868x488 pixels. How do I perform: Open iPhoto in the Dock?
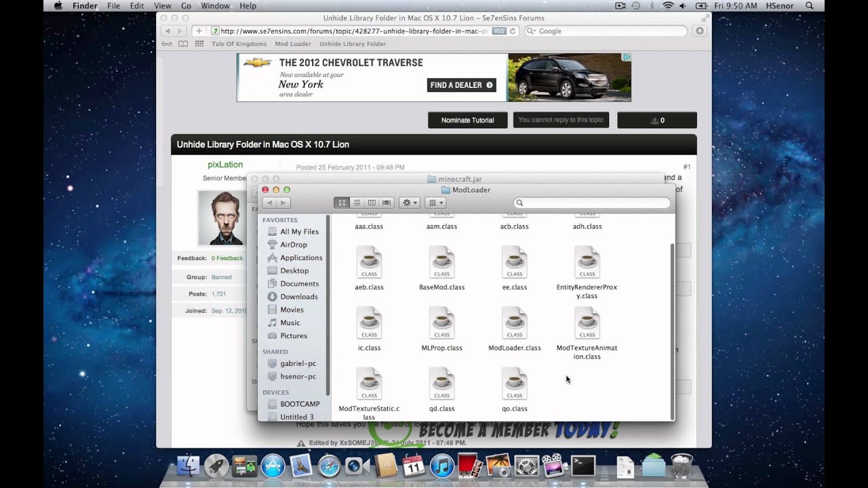498,466
